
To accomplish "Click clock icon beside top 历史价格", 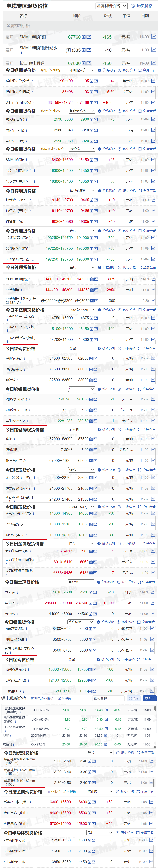I will pos(133,6).
